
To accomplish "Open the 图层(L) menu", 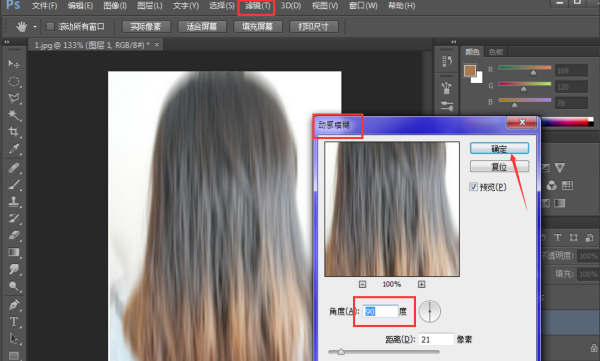I will point(150,6).
